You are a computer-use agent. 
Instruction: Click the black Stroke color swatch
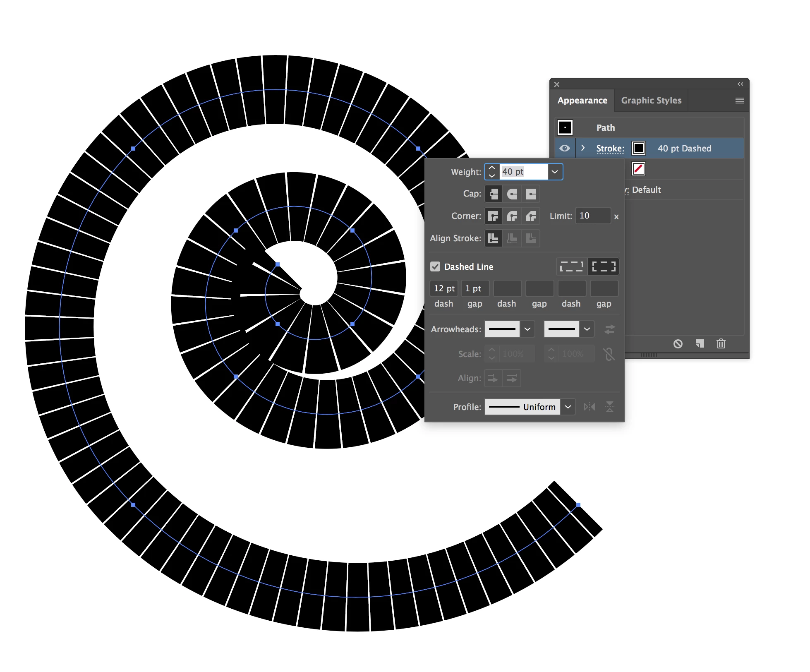[x=638, y=148]
